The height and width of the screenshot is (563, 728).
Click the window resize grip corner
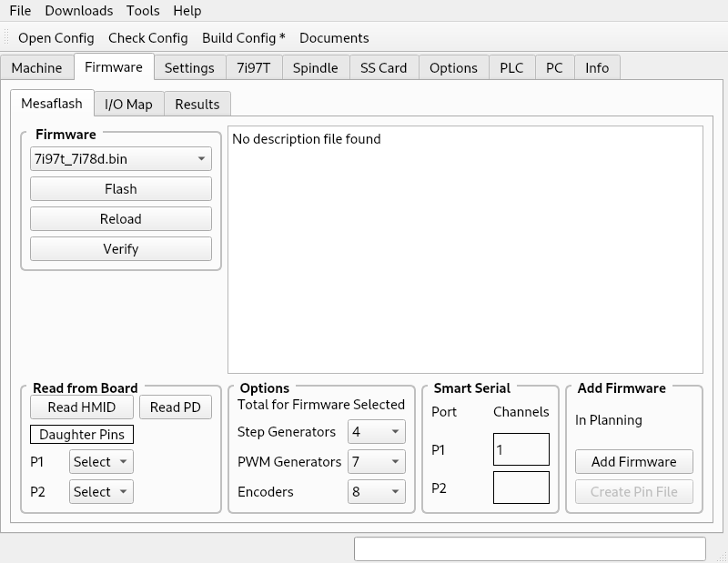[723, 557]
